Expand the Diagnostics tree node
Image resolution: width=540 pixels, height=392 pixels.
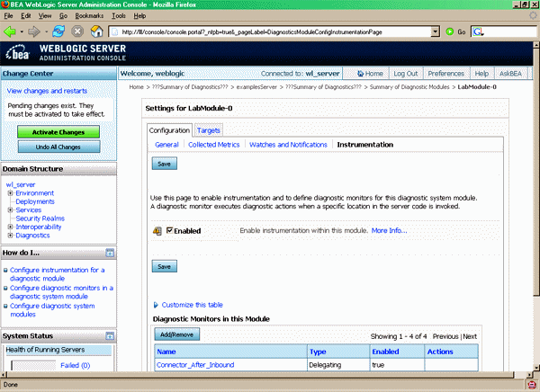click(x=10, y=236)
